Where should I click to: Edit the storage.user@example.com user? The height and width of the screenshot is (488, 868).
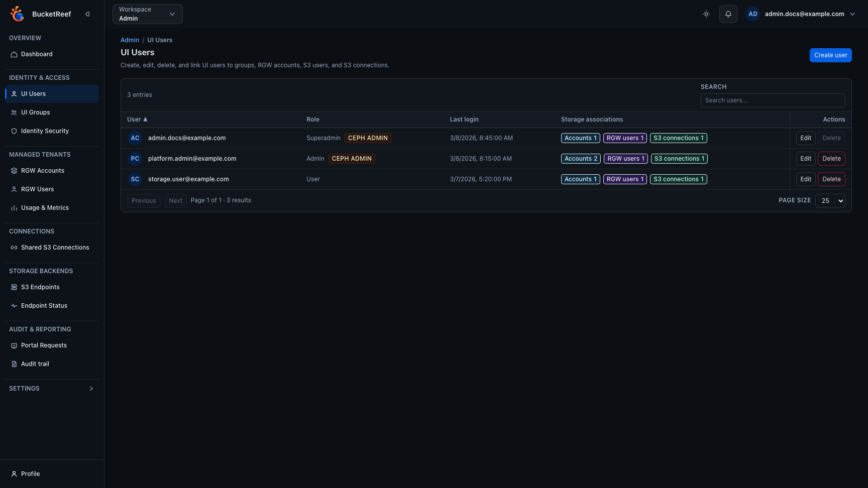click(806, 179)
